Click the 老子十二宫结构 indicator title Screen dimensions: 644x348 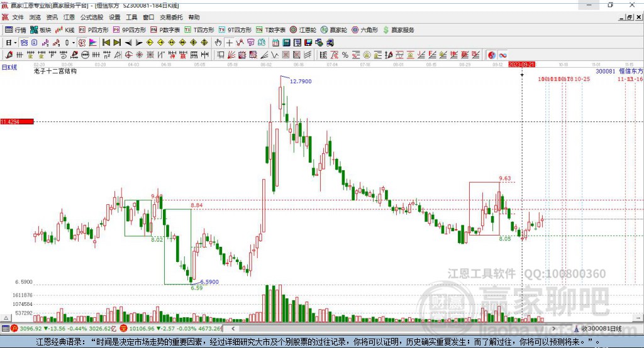55,71
